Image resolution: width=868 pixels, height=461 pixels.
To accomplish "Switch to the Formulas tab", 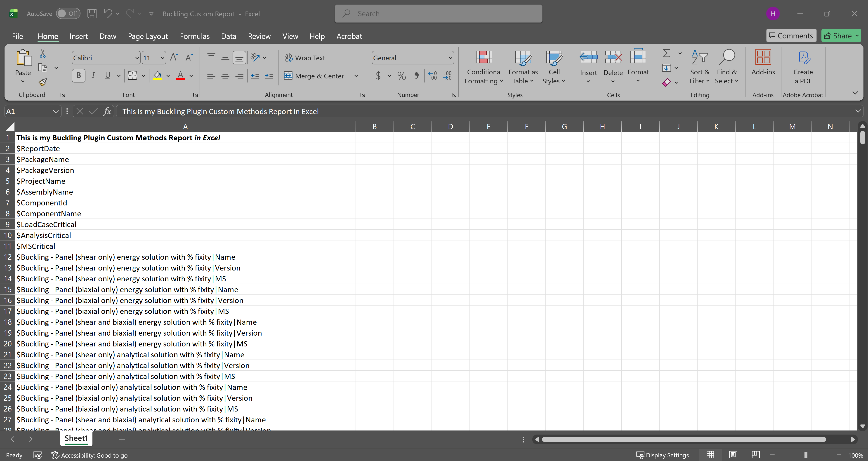I will (x=195, y=36).
